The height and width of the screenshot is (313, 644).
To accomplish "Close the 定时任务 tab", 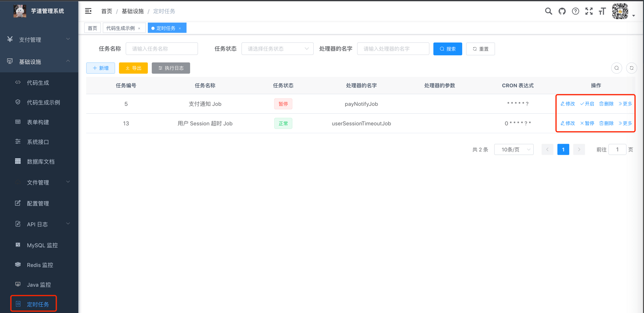I will click(x=180, y=28).
